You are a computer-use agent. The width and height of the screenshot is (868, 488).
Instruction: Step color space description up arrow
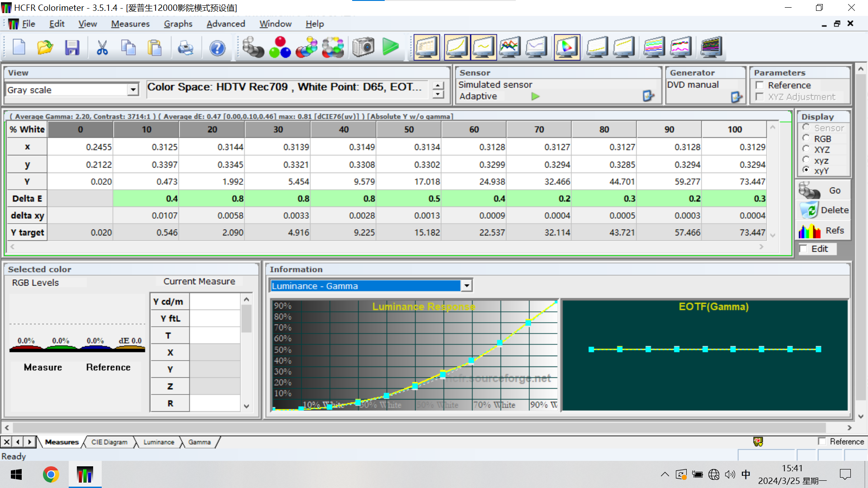(x=438, y=85)
